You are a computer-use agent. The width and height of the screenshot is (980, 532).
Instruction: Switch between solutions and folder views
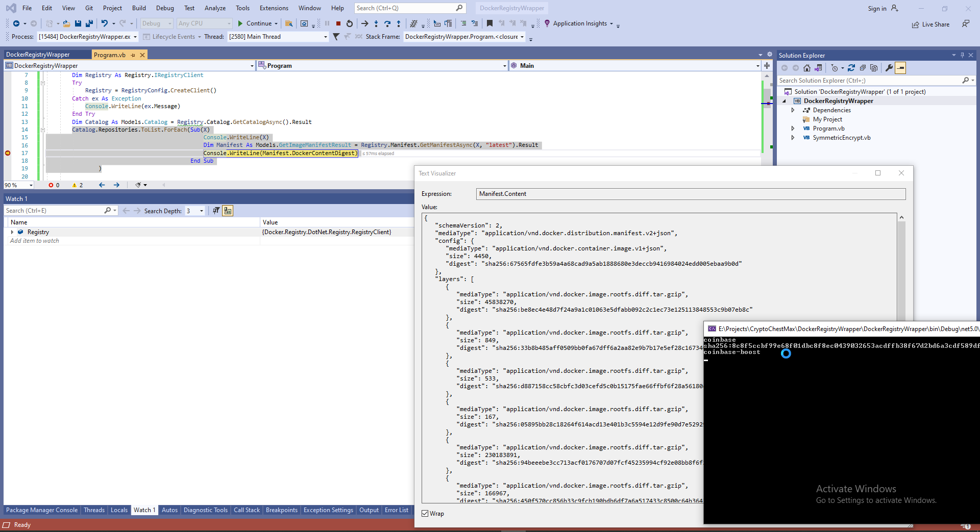[x=818, y=68]
